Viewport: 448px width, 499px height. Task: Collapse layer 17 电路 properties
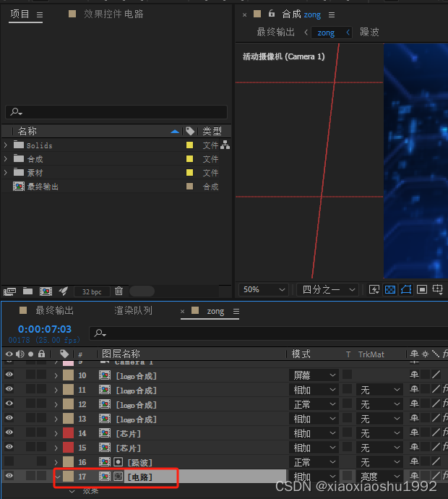point(57,477)
